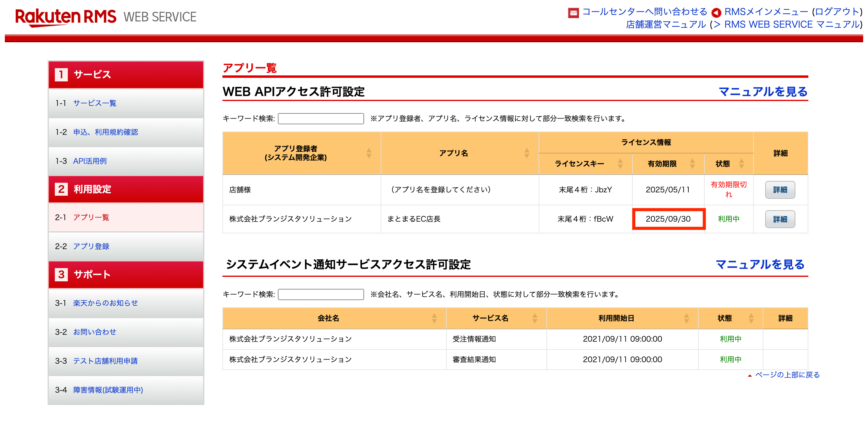Focus WEB API keyword search field
The image size is (868, 424).
point(321,119)
